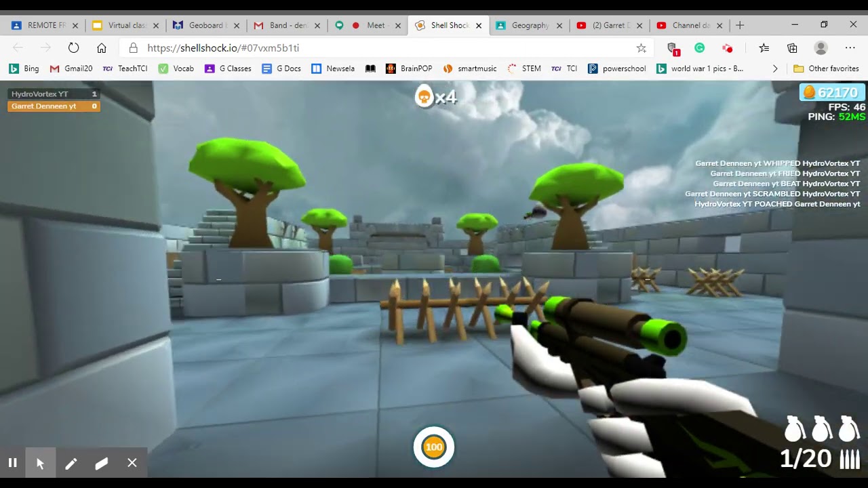The width and height of the screenshot is (868, 488).
Task: Open the favorites list icon
Action: pos(764,48)
